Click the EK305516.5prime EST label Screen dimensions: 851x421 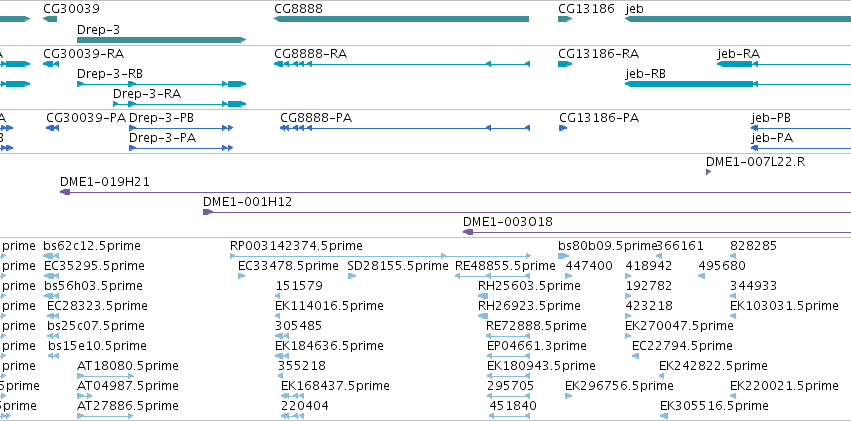click(714, 405)
